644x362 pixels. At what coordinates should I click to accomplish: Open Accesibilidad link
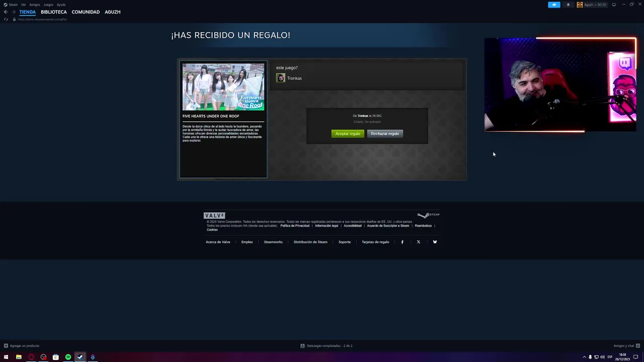[x=353, y=226]
